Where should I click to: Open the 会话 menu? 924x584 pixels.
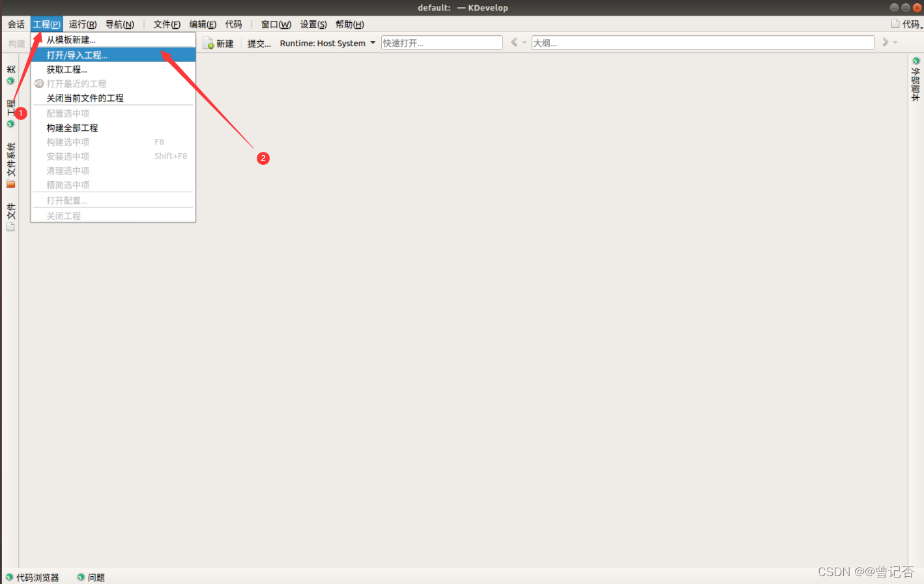click(x=16, y=24)
